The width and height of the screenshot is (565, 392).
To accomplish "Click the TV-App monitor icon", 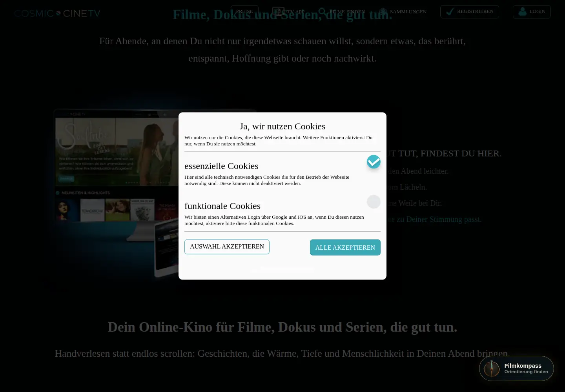I will (278, 12).
